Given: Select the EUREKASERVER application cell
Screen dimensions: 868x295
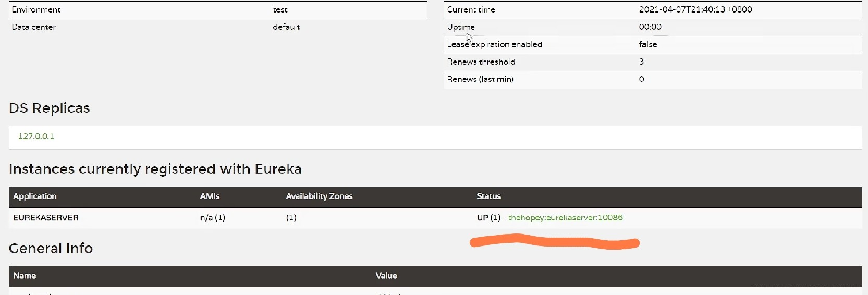Looking at the screenshot, I should 46,218.
